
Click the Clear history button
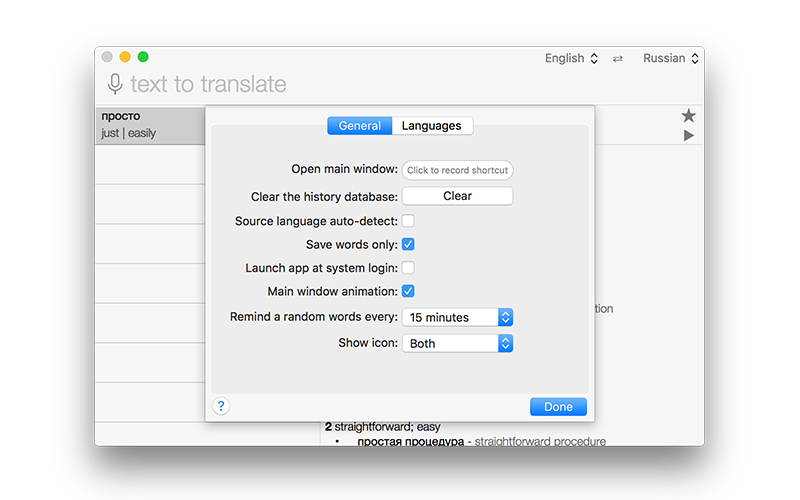457,196
